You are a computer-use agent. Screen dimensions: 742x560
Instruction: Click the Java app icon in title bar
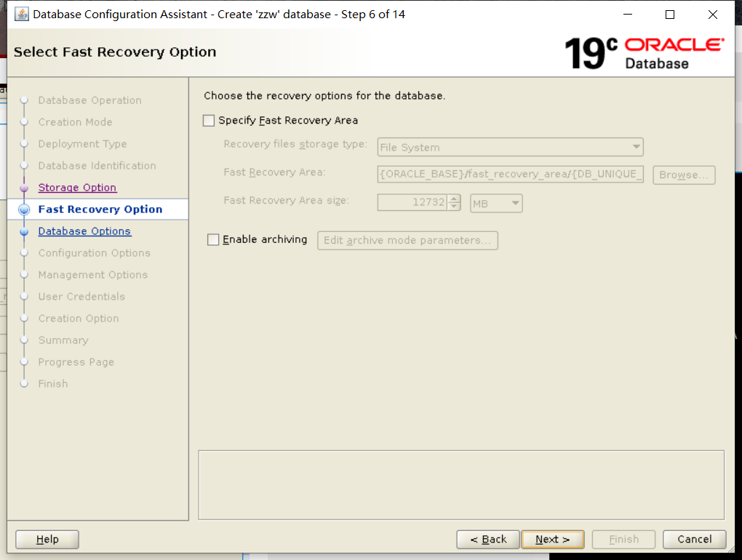(21, 15)
